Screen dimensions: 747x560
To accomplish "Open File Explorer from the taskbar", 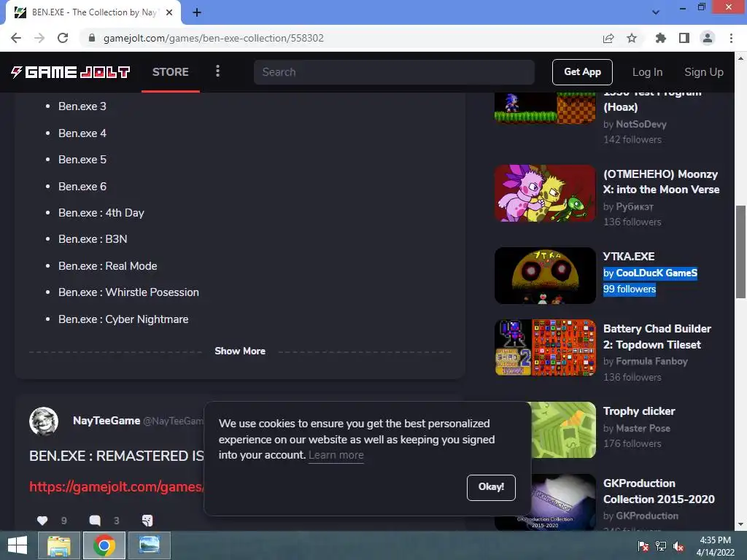I will (59, 545).
